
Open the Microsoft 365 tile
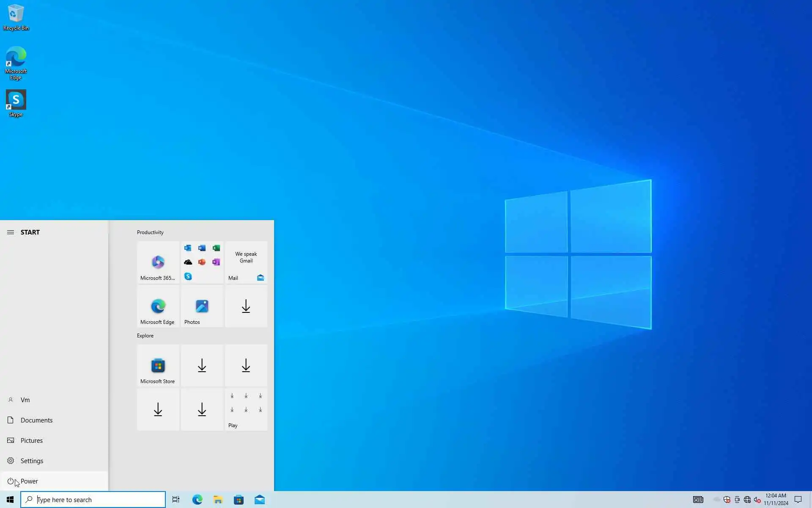click(x=158, y=262)
